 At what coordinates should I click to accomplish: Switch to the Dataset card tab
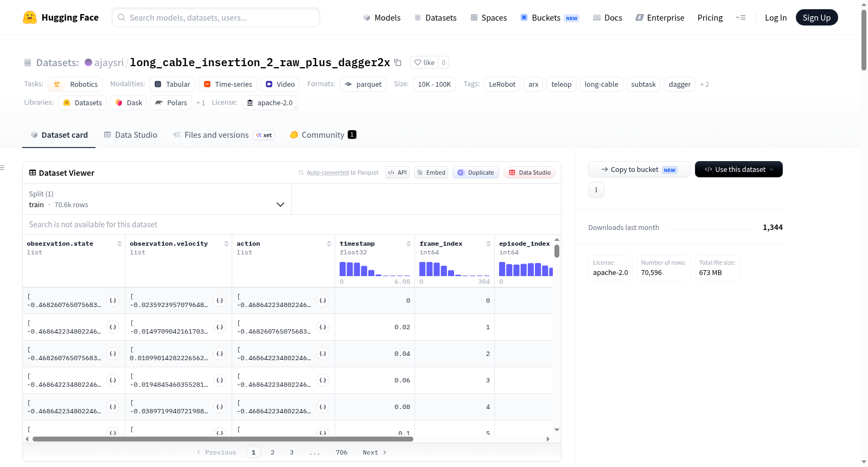click(x=59, y=135)
